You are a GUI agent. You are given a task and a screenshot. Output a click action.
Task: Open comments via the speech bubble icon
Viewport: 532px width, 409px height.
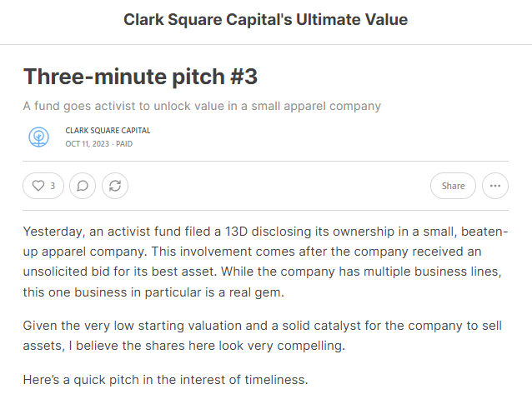point(83,186)
